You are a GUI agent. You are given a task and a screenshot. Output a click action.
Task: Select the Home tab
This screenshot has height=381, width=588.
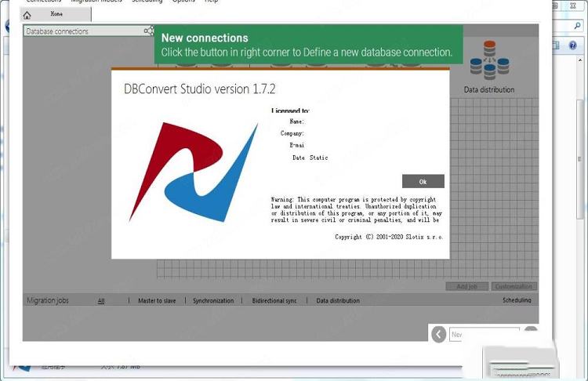coord(56,14)
